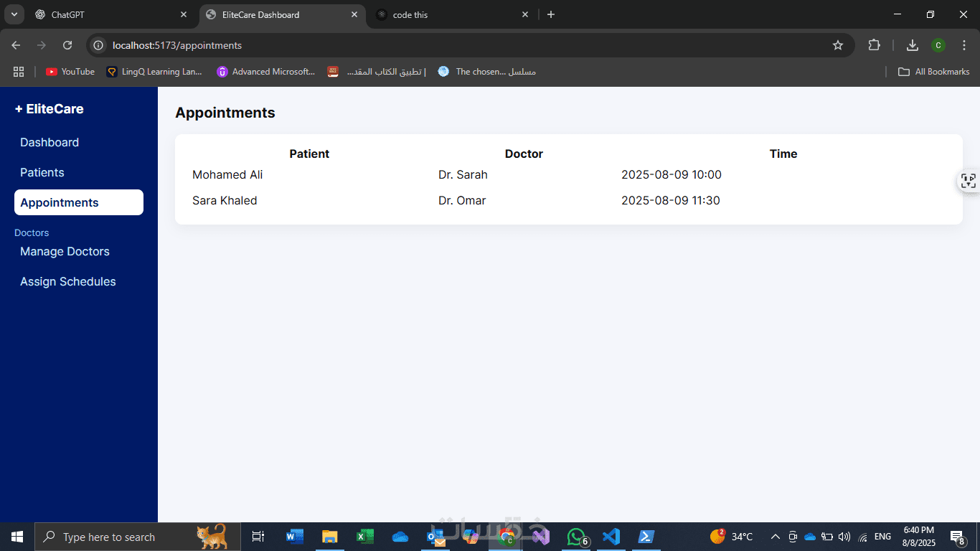Screen dimensions: 980x551
Task: Click the localhost address bar
Action: point(470,45)
